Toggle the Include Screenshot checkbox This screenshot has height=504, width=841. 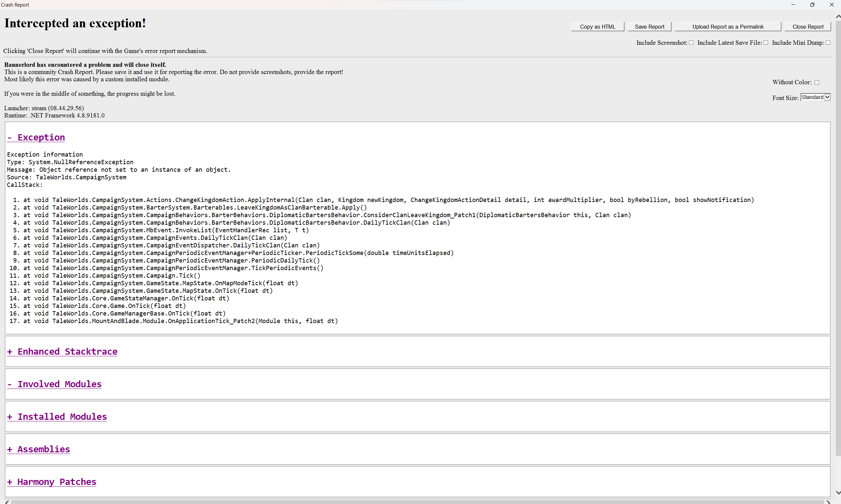(x=691, y=42)
